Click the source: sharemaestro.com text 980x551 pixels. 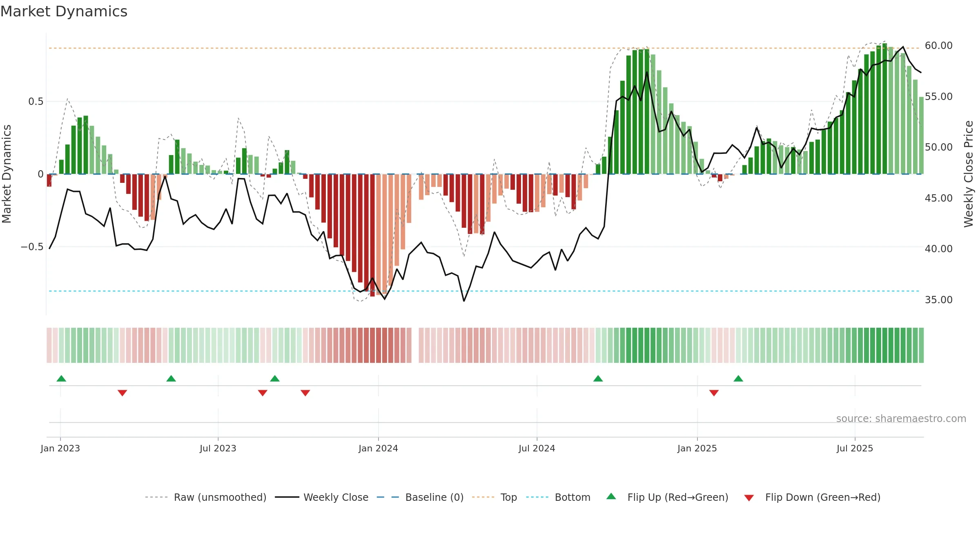click(901, 418)
